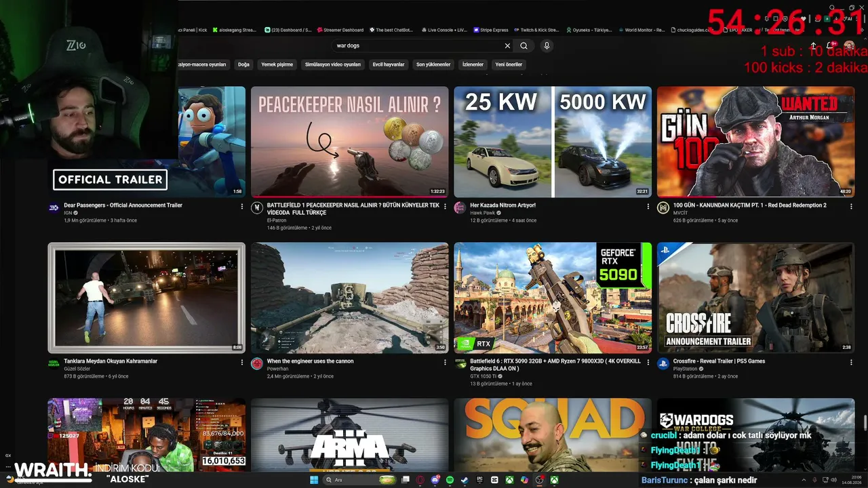Switch to the Stripe Express browser tab
This screenshot has height=488, width=868.
(x=490, y=30)
